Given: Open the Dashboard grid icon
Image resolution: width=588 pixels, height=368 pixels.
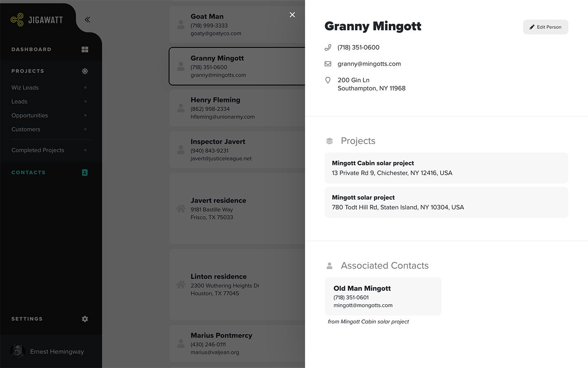Looking at the screenshot, I should [85, 49].
